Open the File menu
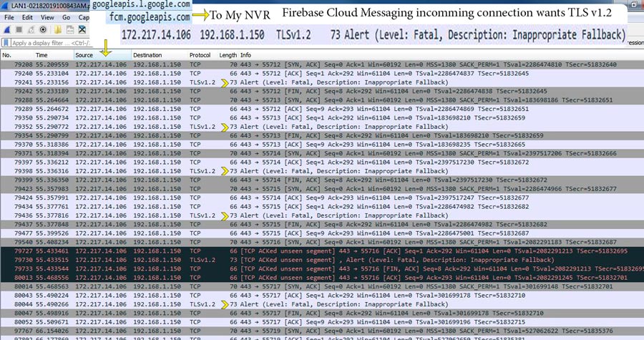This screenshot has height=340, width=644. tap(9, 17)
